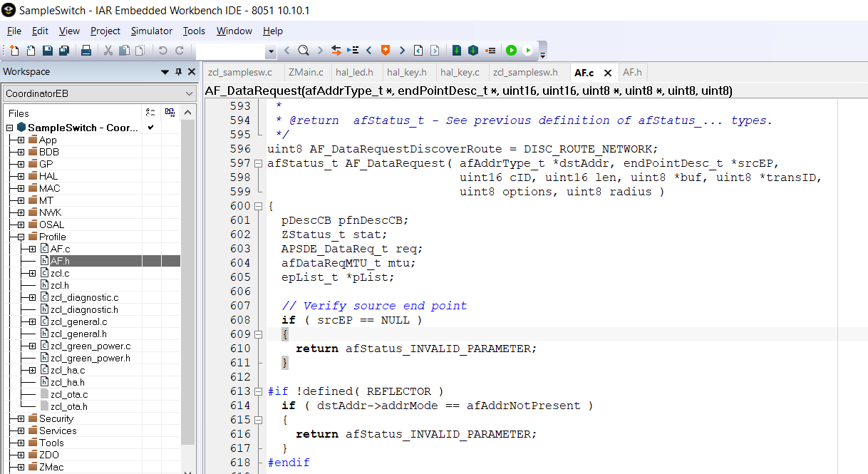868x474 pixels.
Task: Click the Copy toolbar icon
Action: (124, 51)
